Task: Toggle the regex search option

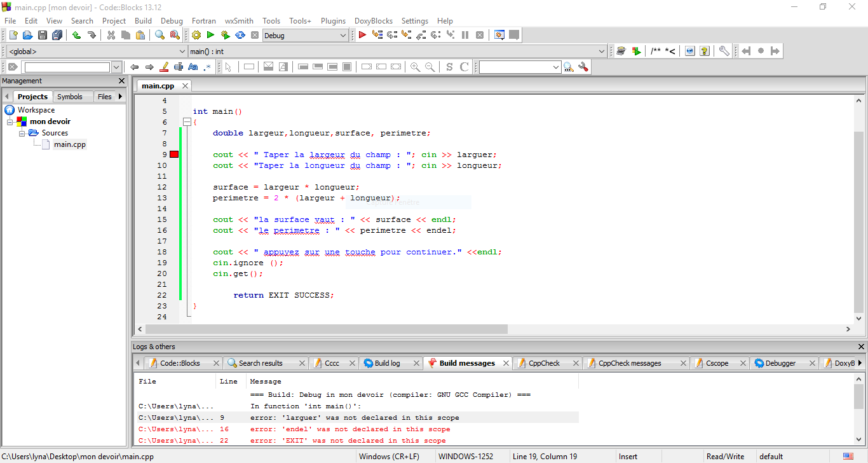Action: [207, 67]
